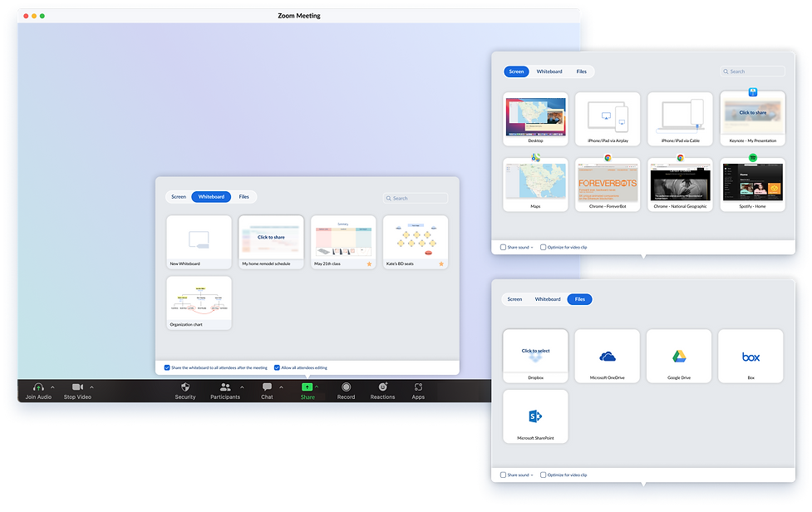Enable Share sound in the Screen panel

coord(502,247)
